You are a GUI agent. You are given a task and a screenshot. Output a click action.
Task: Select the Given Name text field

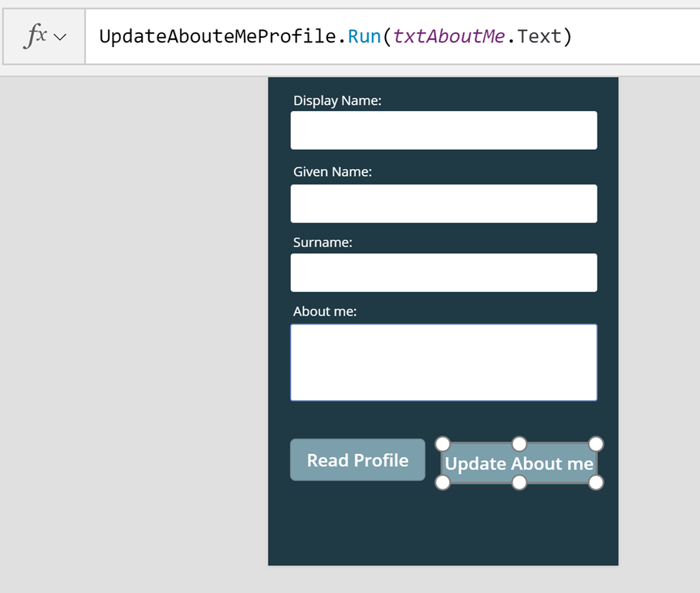(x=444, y=204)
